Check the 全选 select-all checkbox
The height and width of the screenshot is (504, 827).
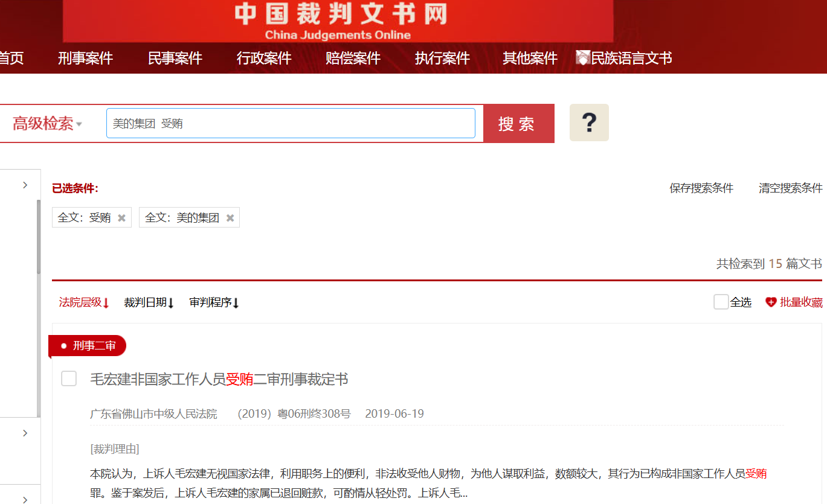(x=721, y=302)
